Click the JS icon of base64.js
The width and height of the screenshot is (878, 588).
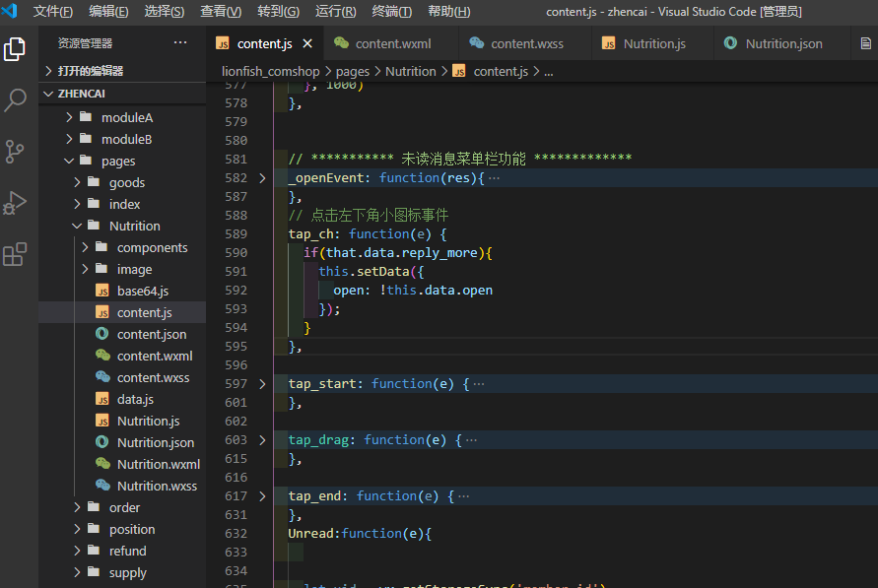click(x=102, y=291)
